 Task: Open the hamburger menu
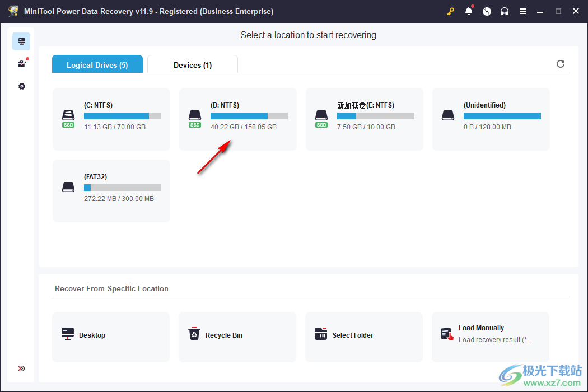[524, 11]
